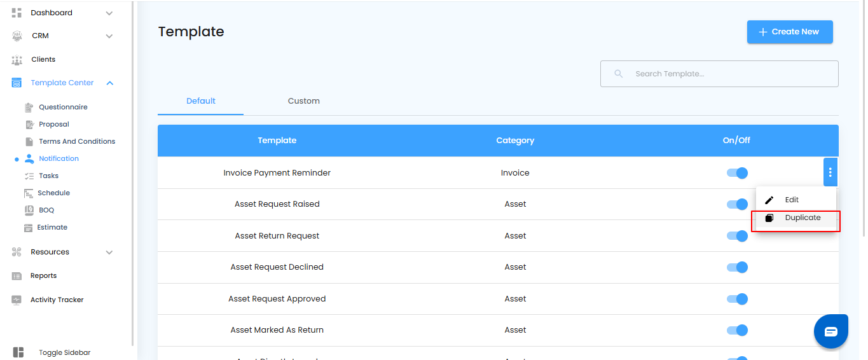Click the Proposal document icon

(28, 125)
